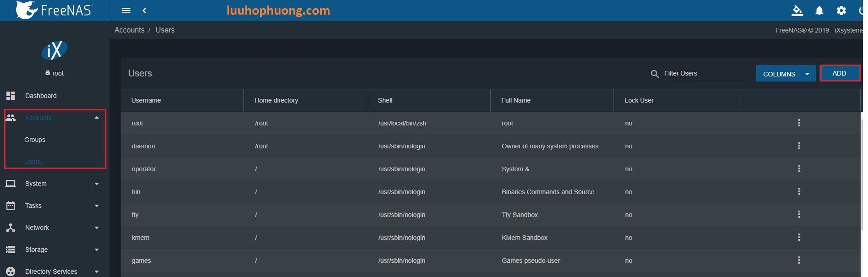Screen dimensions: 868x277
Task: Select Groups under Accounts
Action: pos(35,140)
